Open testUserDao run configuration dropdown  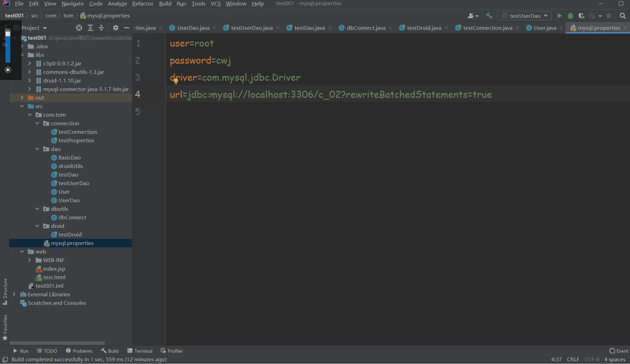(525, 16)
